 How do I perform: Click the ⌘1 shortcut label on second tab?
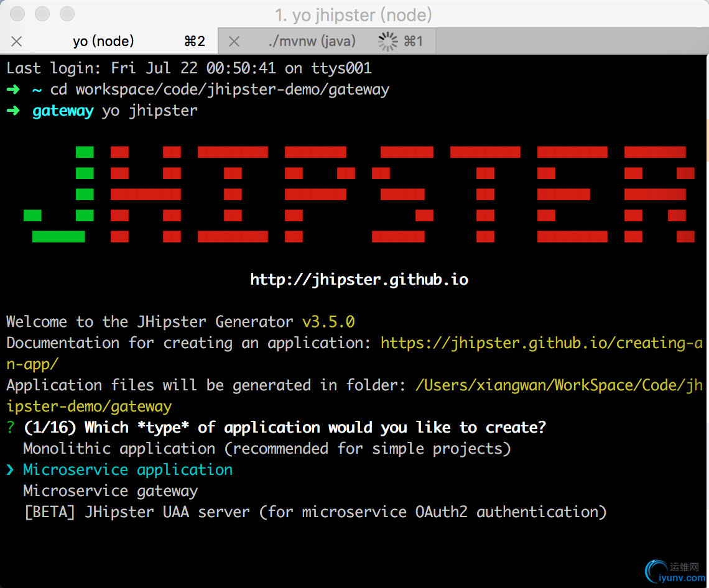[x=414, y=42]
